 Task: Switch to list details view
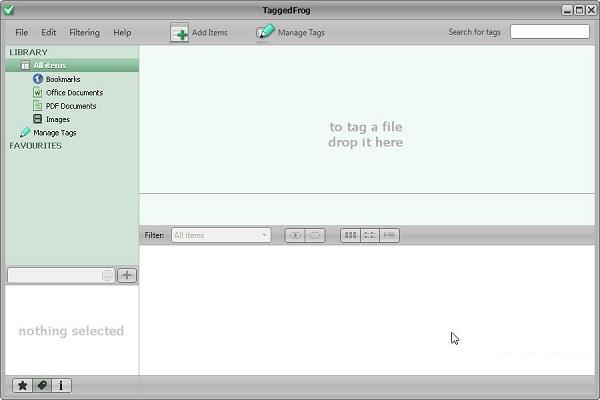[389, 235]
